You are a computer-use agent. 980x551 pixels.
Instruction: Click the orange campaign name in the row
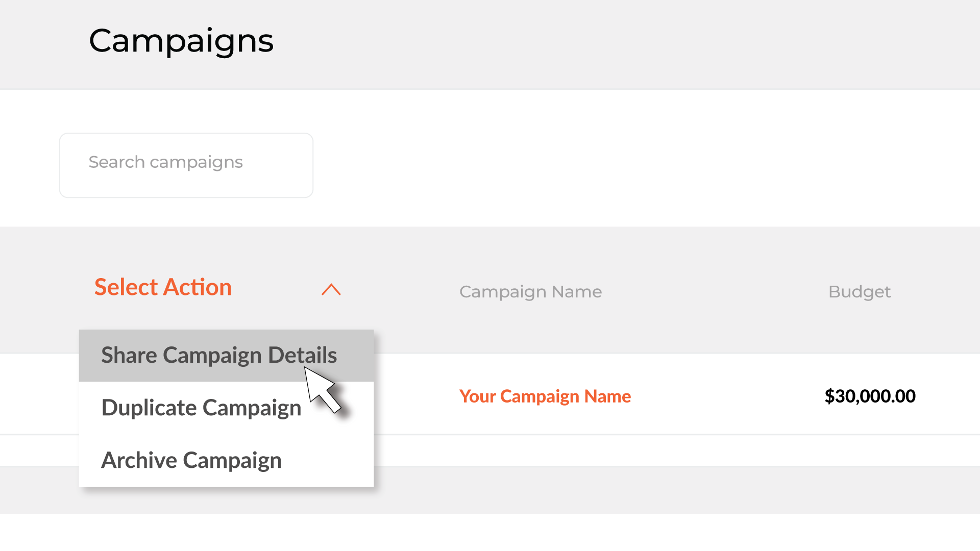(545, 396)
